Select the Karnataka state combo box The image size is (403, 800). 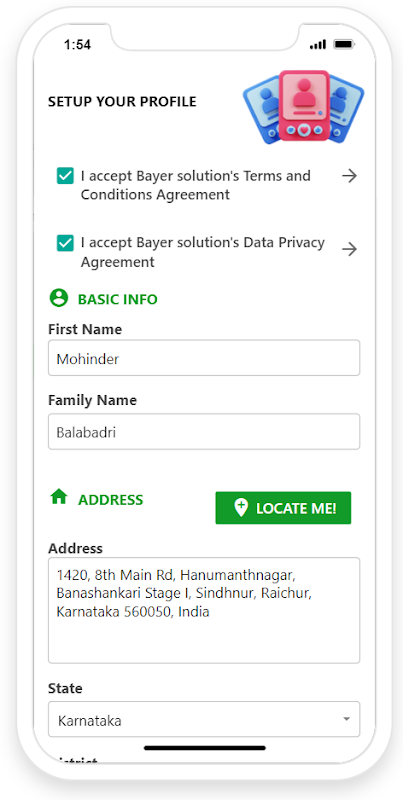click(204, 719)
